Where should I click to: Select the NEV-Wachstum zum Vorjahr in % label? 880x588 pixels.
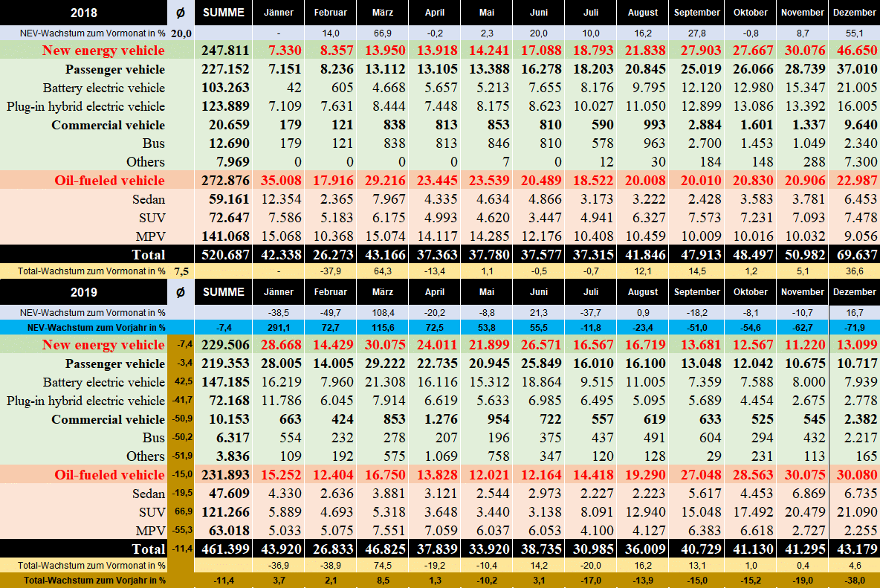coord(97,328)
